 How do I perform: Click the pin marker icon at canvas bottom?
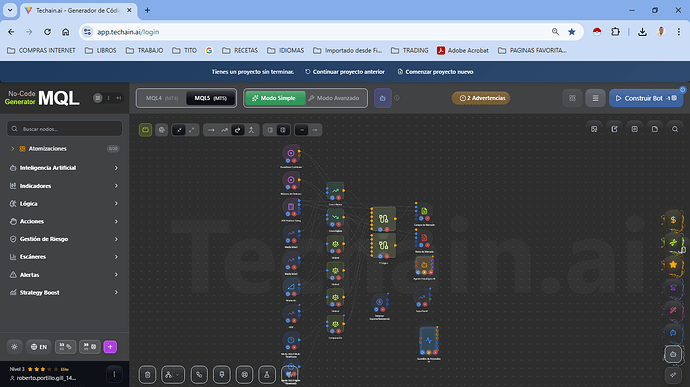point(222,375)
